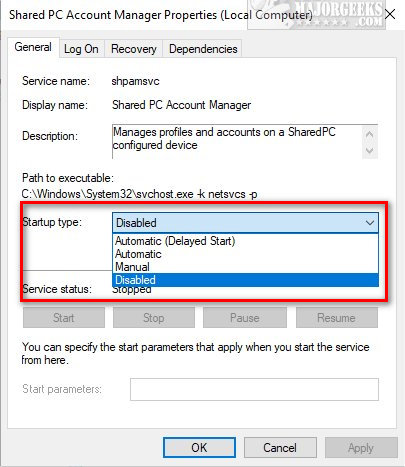Click the Stop service button

[x=154, y=318]
